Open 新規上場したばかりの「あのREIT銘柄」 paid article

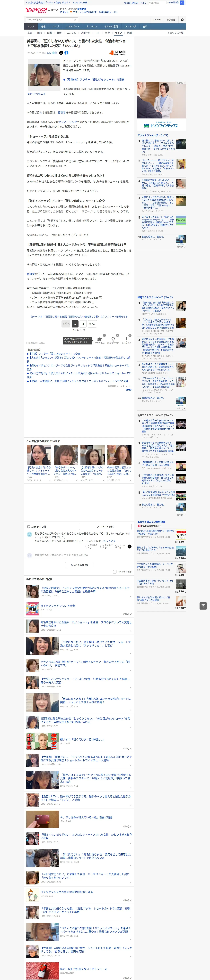[x=156, y=549]
